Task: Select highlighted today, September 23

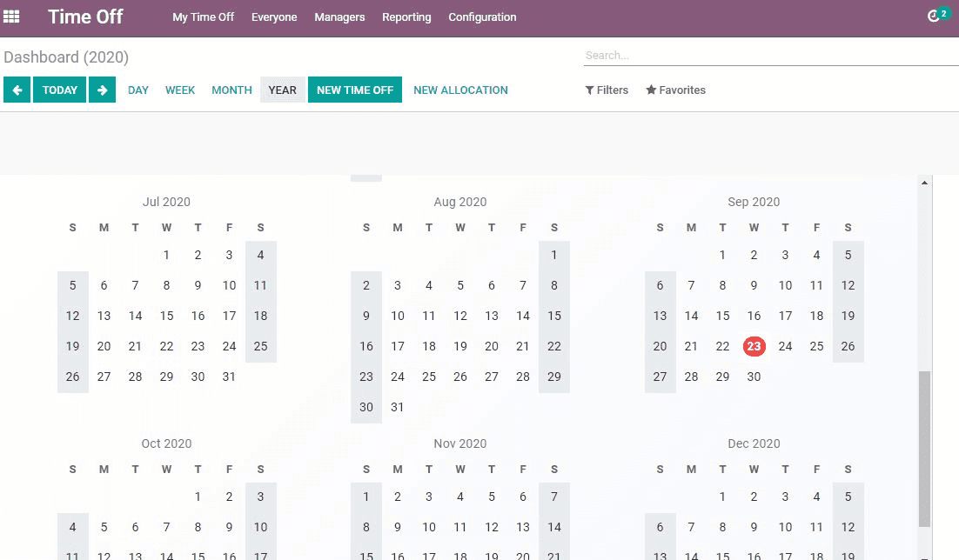Action: pyautogui.click(x=754, y=346)
